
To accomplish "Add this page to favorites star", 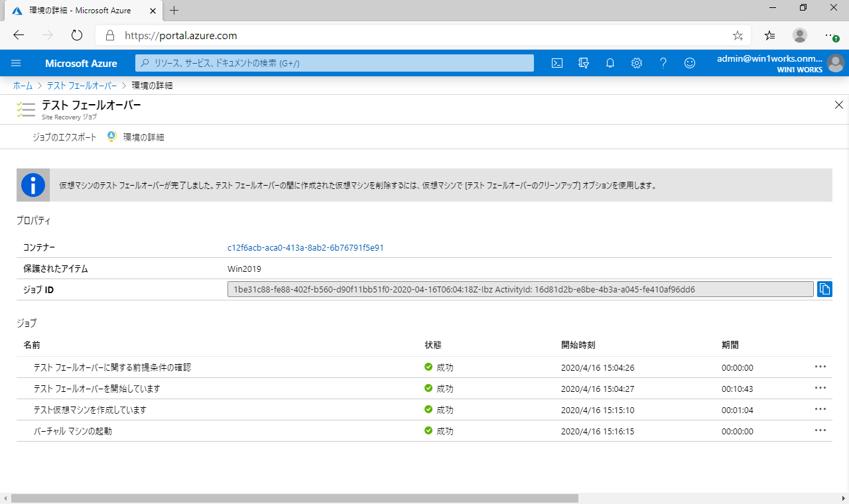I will [x=738, y=35].
